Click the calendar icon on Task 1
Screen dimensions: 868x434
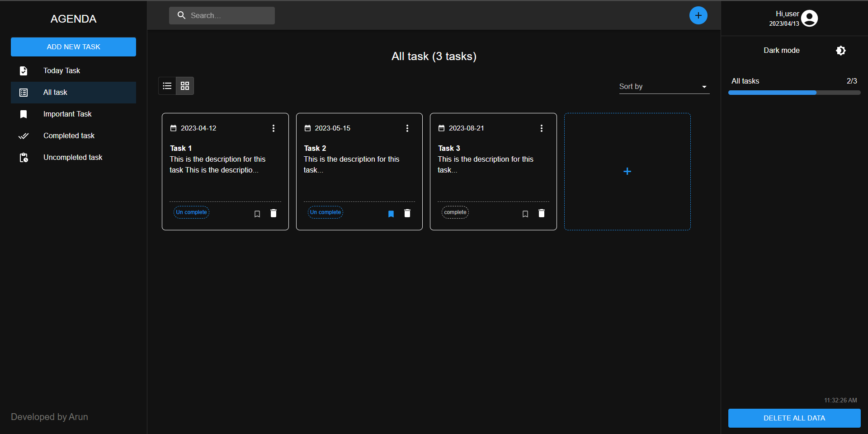pyautogui.click(x=173, y=128)
